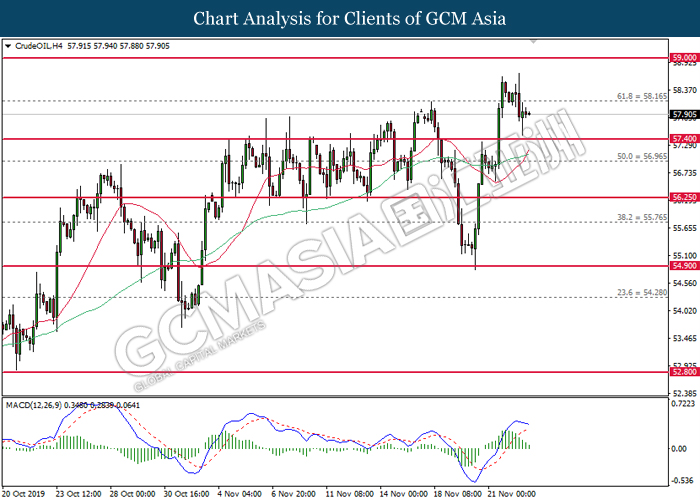Click the 55.100 price axis value
700x500 pixels.
684,256
